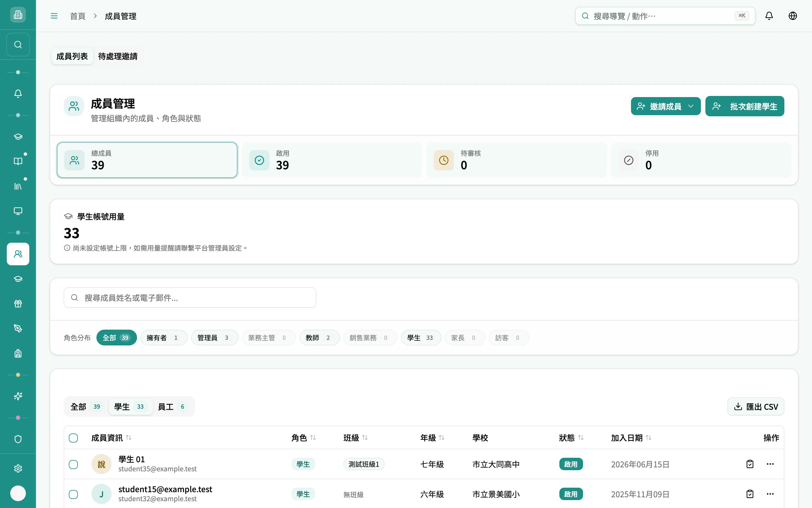Select the 停用 0 stat card
This screenshot has height=508, width=812.
[701, 160]
